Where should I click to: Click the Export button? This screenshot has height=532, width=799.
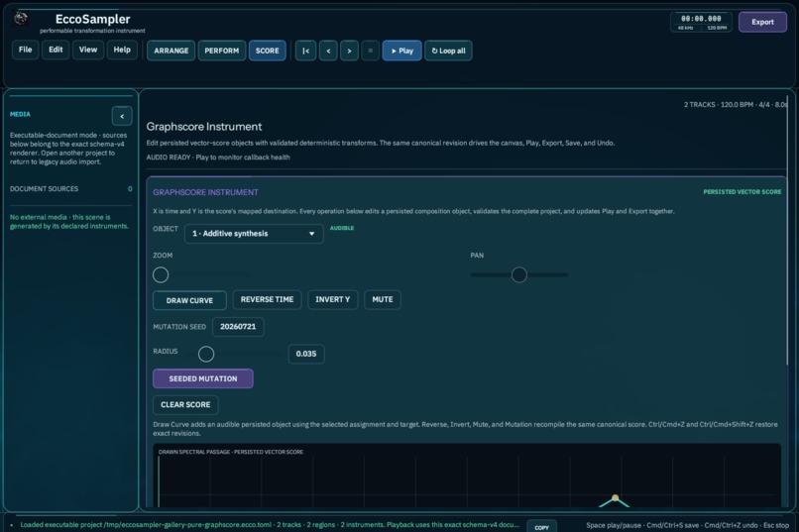click(763, 22)
